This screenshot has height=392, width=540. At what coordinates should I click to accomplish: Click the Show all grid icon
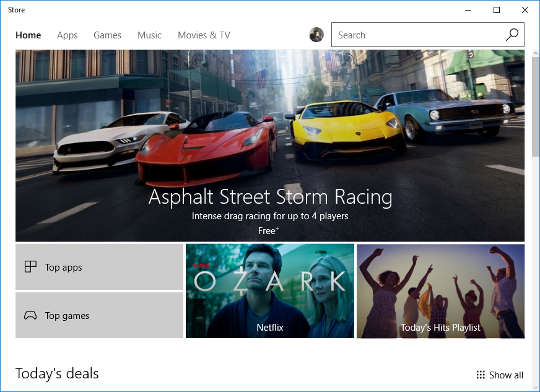(481, 375)
